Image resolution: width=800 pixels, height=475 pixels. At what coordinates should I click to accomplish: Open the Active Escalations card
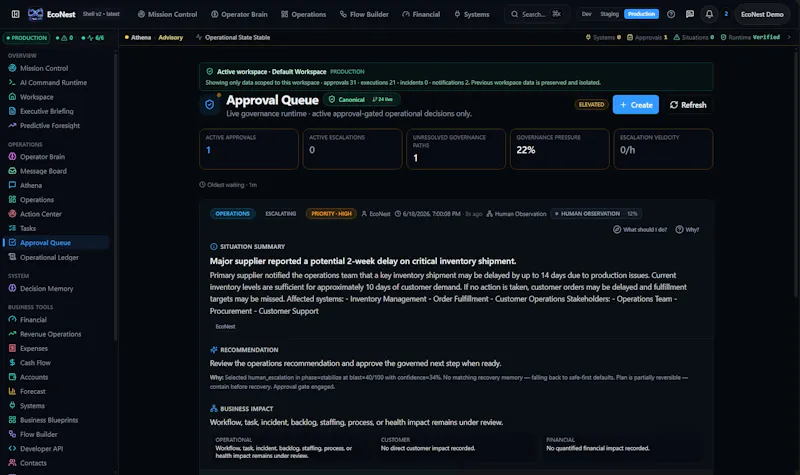(352, 149)
